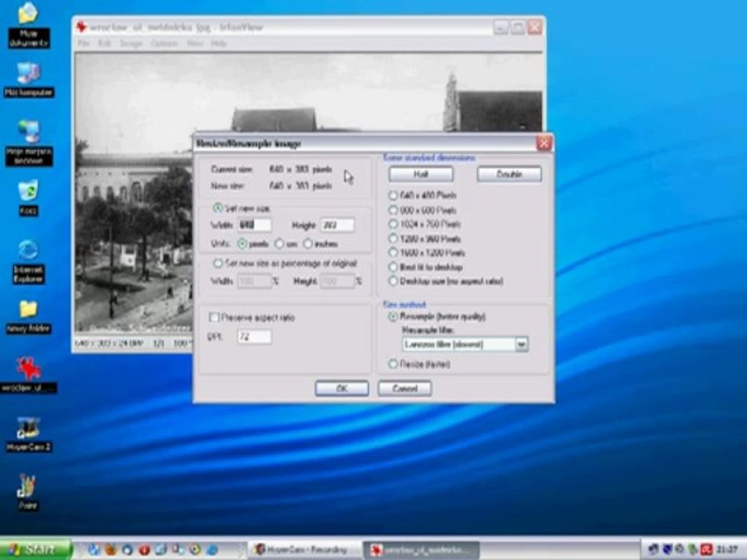Switch to HyperCam Recording taskbar button

[x=303, y=550]
